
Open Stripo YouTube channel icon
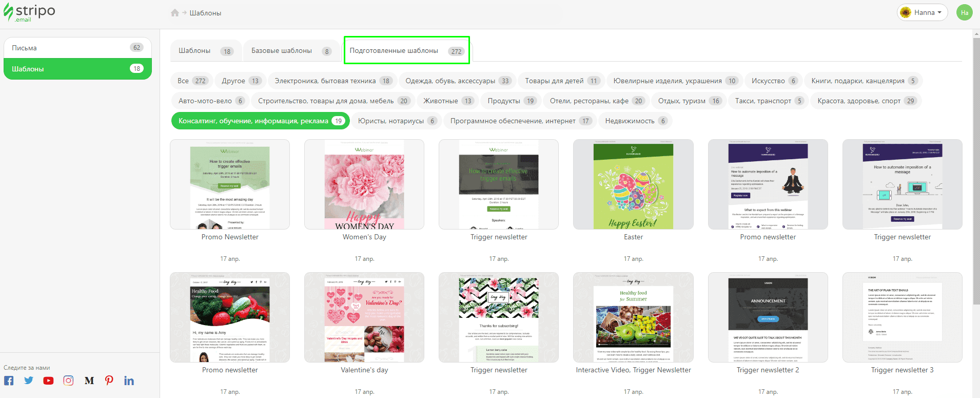tap(48, 381)
